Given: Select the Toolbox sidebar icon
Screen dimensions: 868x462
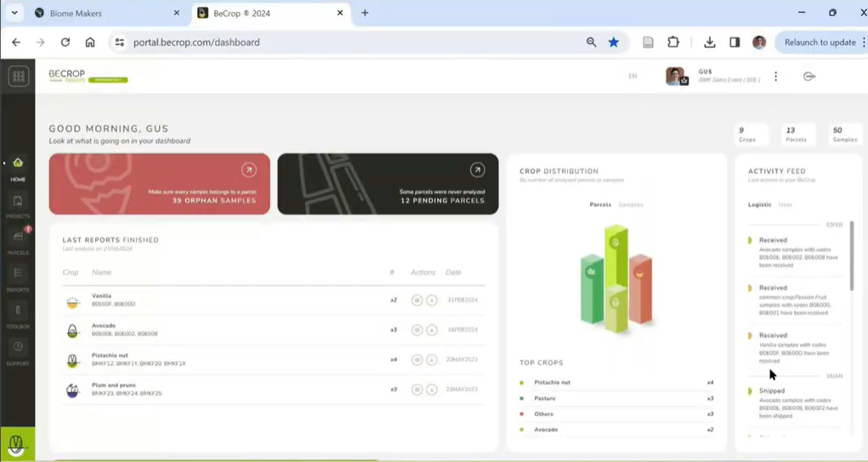Looking at the screenshot, I should [x=17, y=312].
